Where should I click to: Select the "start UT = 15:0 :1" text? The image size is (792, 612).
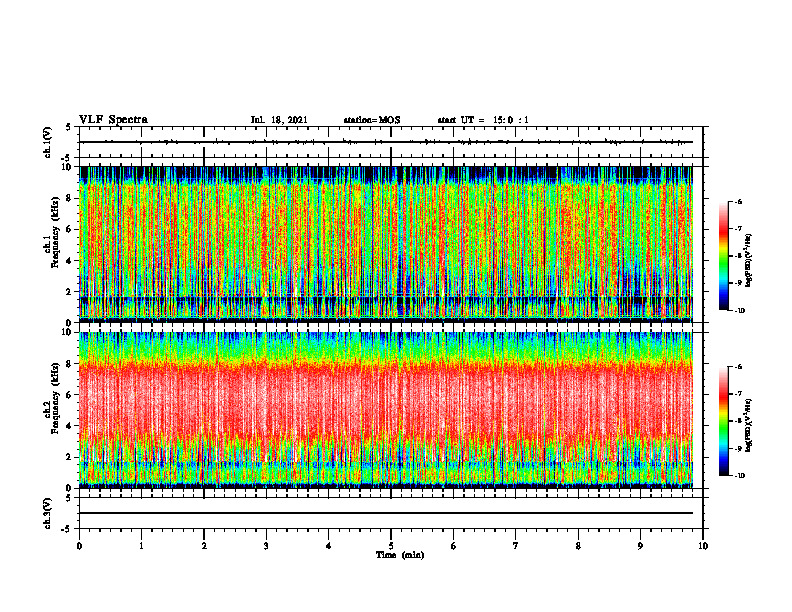(x=483, y=120)
